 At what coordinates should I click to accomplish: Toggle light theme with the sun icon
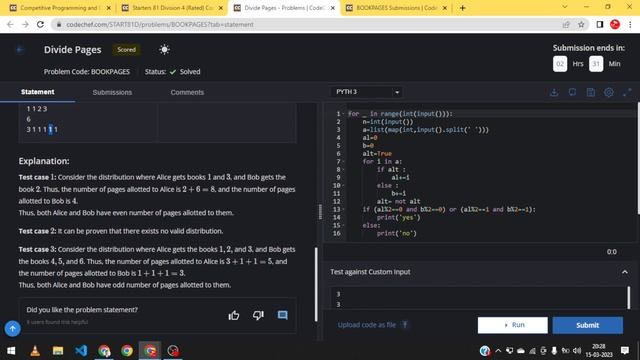coord(164,50)
